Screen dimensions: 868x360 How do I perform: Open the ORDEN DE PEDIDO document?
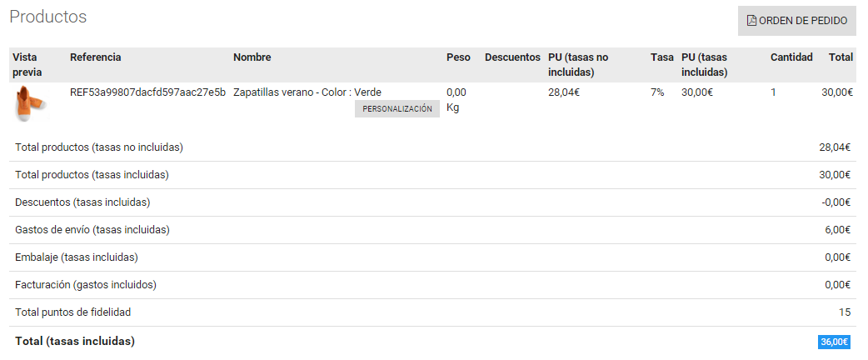pos(796,21)
